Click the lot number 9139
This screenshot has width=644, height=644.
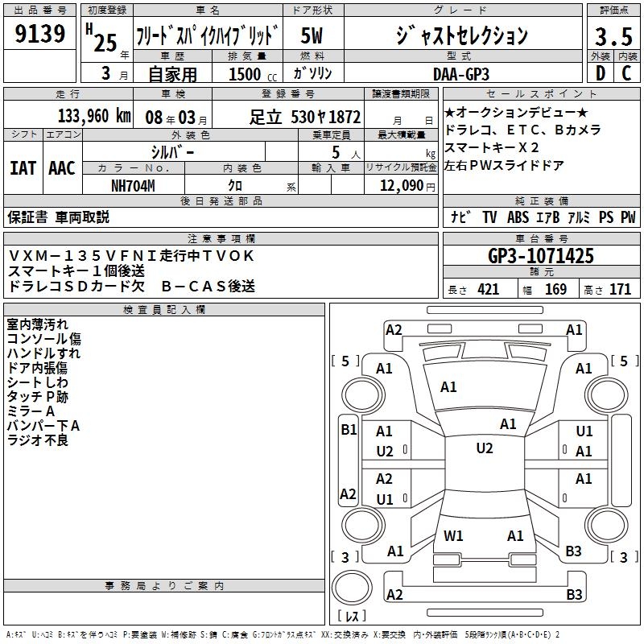point(39,34)
